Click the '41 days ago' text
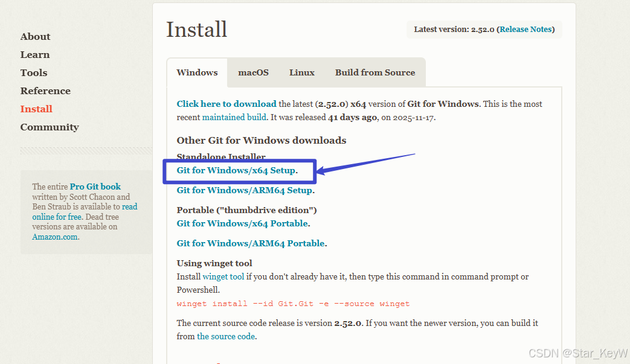 pyautogui.click(x=352, y=117)
